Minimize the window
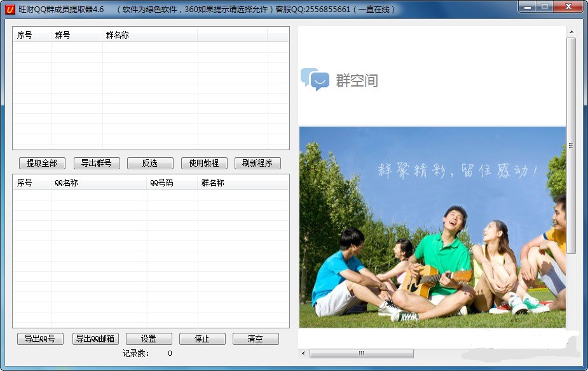 [x=528, y=7]
